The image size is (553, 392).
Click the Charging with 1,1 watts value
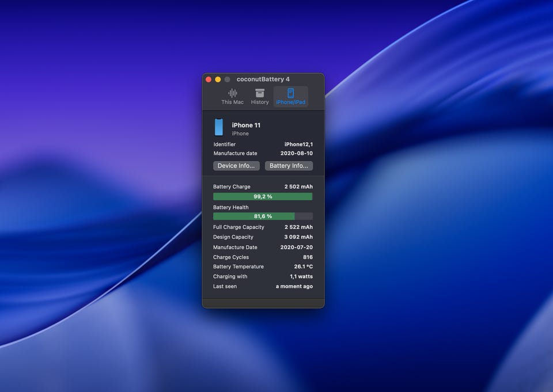(x=301, y=276)
